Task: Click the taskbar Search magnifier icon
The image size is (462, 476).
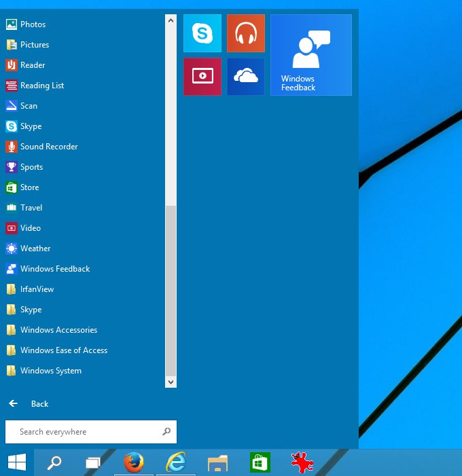Action: pos(54,462)
